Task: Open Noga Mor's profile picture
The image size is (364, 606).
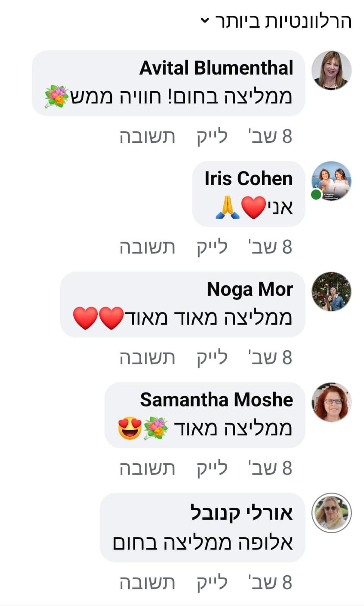Action: click(331, 291)
